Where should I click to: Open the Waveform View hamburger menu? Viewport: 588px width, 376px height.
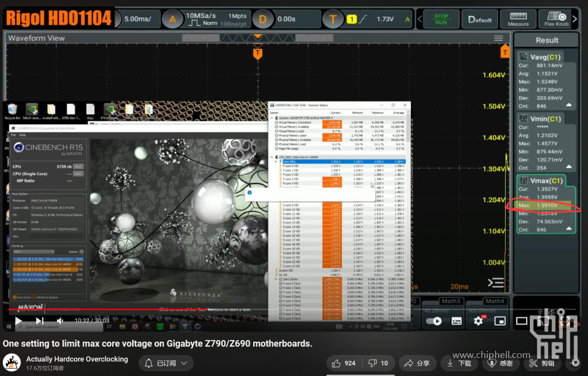[x=499, y=38]
